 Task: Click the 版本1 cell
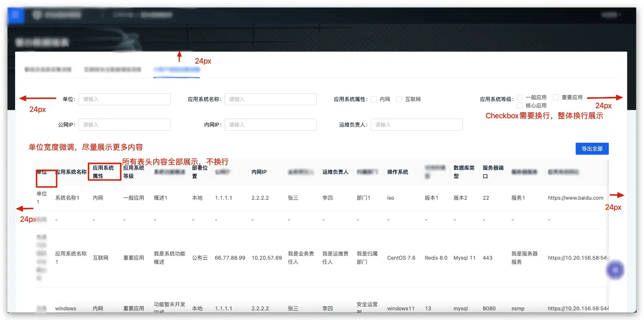(x=431, y=198)
